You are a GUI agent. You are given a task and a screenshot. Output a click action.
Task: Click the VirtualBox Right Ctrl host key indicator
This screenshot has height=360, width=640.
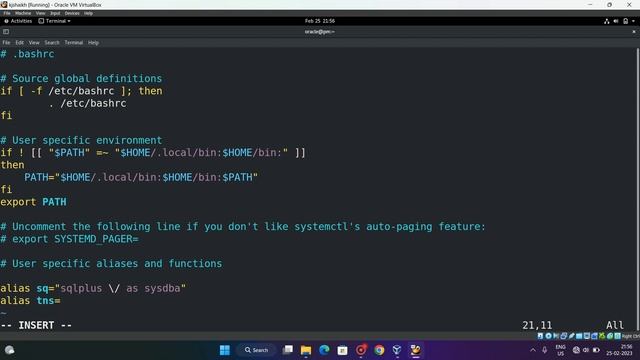coord(630,336)
